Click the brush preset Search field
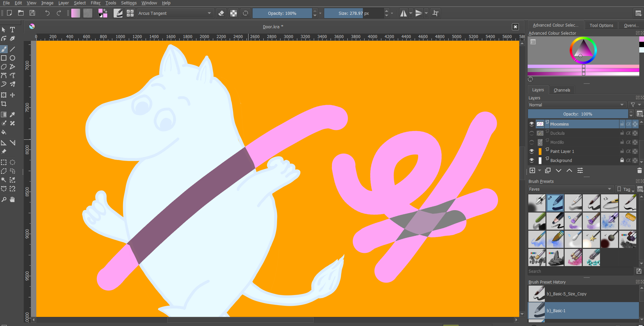 580,271
